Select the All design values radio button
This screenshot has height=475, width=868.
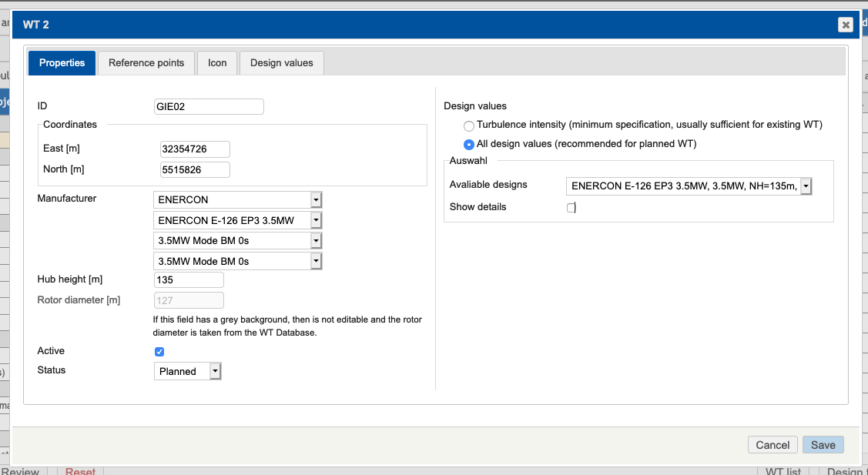pos(468,144)
